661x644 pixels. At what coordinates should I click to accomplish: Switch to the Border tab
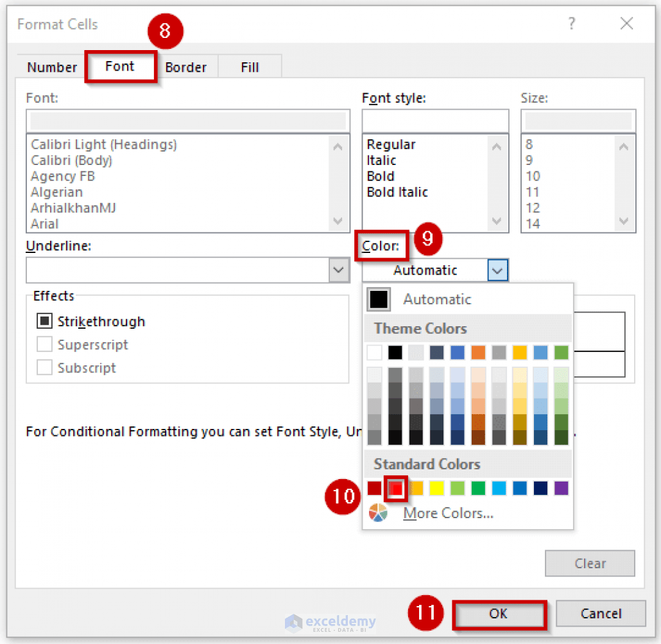tap(185, 67)
